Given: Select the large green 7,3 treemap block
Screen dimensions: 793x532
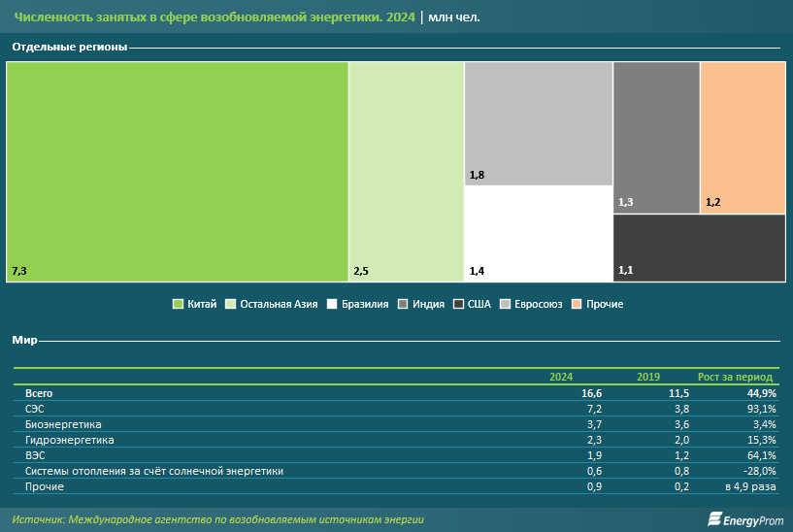Looking at the screenshot, I should 177,172.
